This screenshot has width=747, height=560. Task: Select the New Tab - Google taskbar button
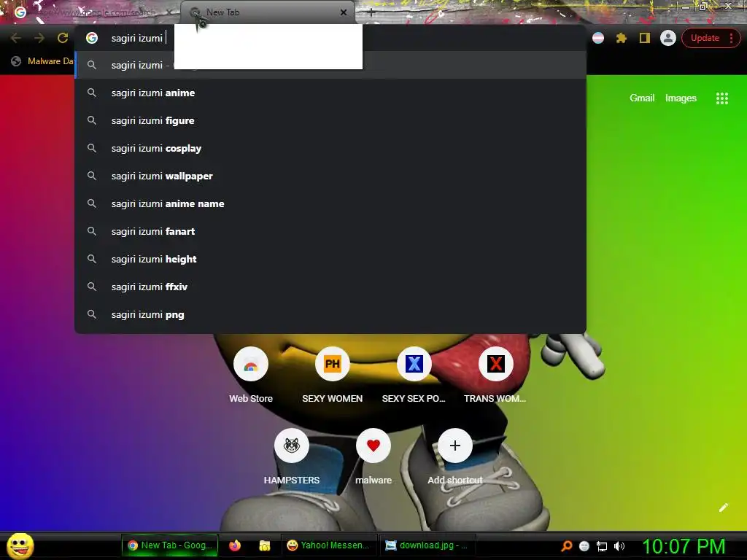[170, 545]
